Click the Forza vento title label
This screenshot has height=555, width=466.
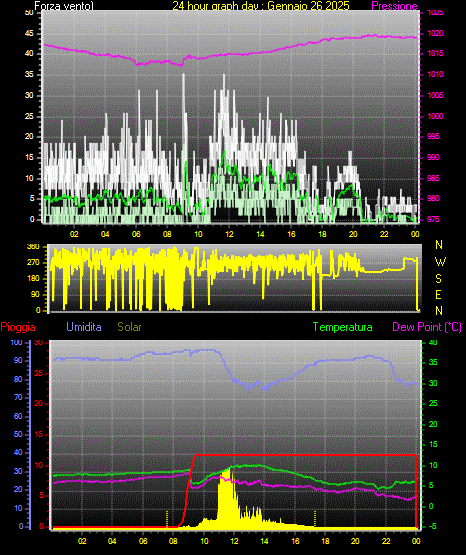pos(64,6)
